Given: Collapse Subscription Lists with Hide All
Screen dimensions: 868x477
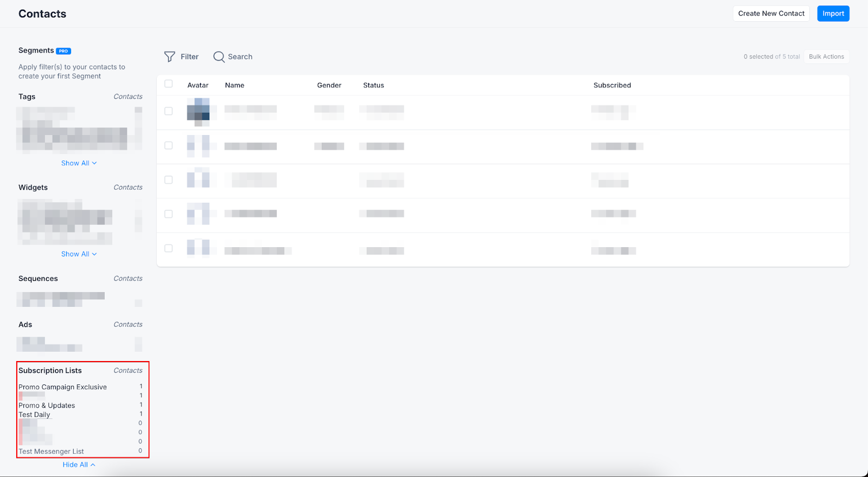Looking at the screenshot, I should [79, 465].
